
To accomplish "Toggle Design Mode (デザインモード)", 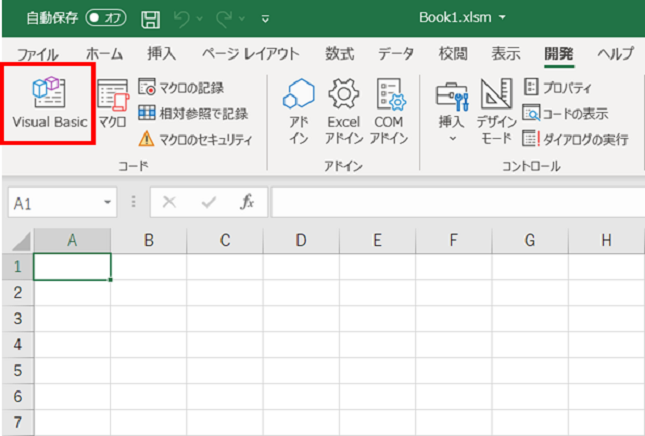I will 497,111.
